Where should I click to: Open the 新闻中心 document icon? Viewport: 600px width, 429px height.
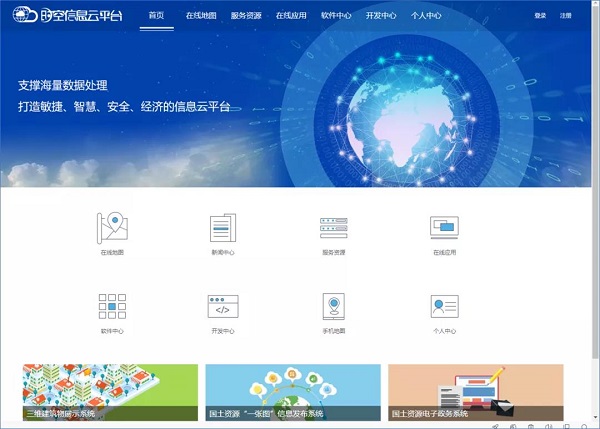223,228
